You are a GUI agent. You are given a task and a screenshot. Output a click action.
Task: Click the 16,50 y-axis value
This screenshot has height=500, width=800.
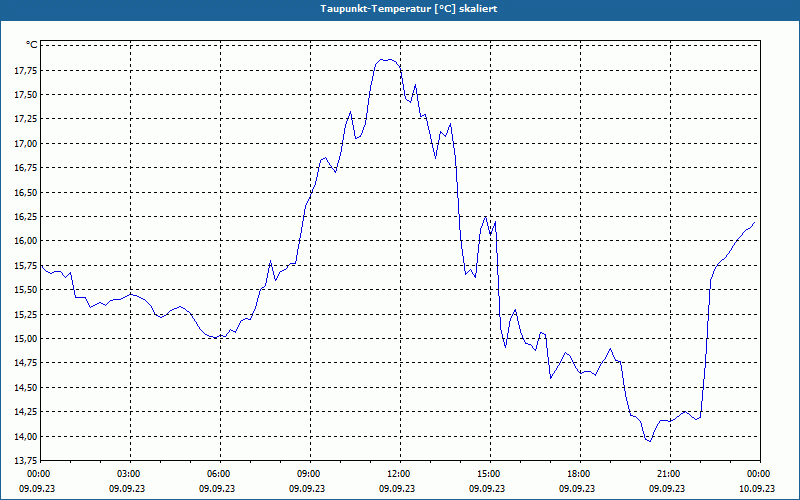[x=26, y=193]
